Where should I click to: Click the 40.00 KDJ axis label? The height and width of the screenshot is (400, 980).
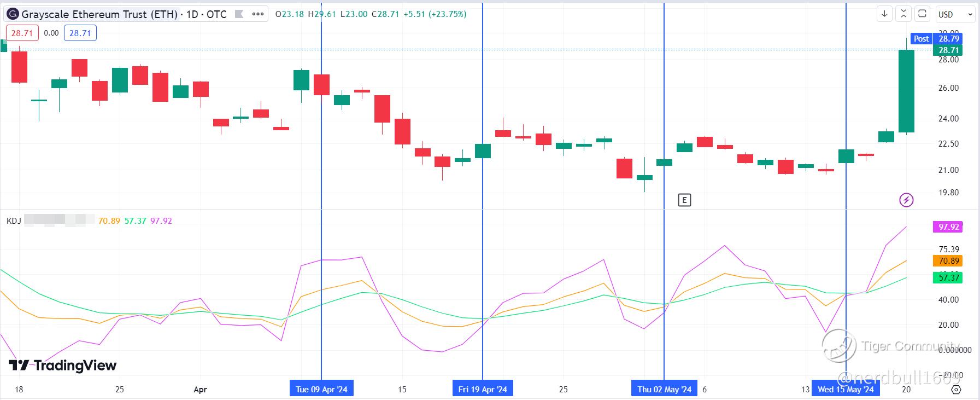tap(949, 300)
